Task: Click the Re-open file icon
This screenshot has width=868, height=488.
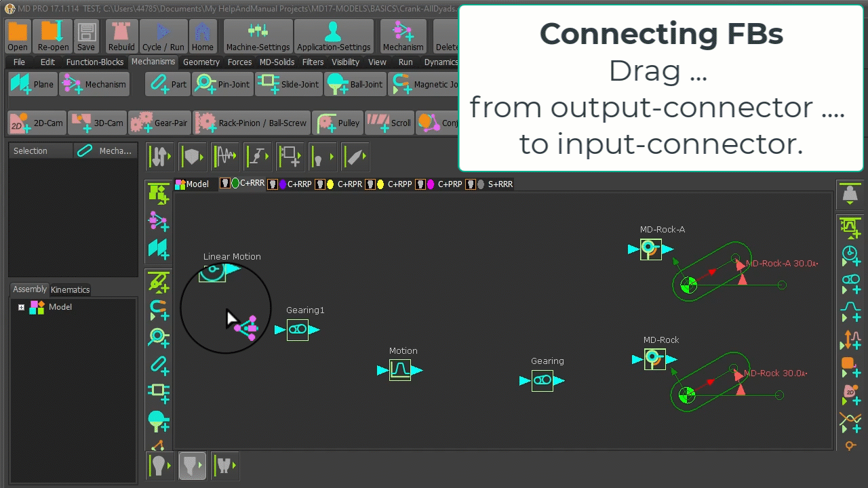Action: (x=53, y=36)
